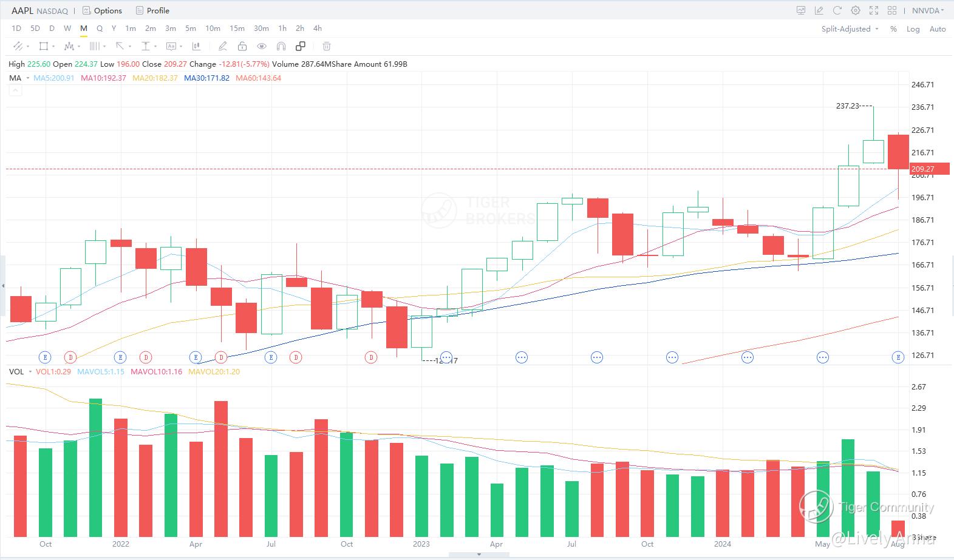This screenshot has width=954, height=560.
Task: Open the candlestick position tool
Action: click(196, 46)
